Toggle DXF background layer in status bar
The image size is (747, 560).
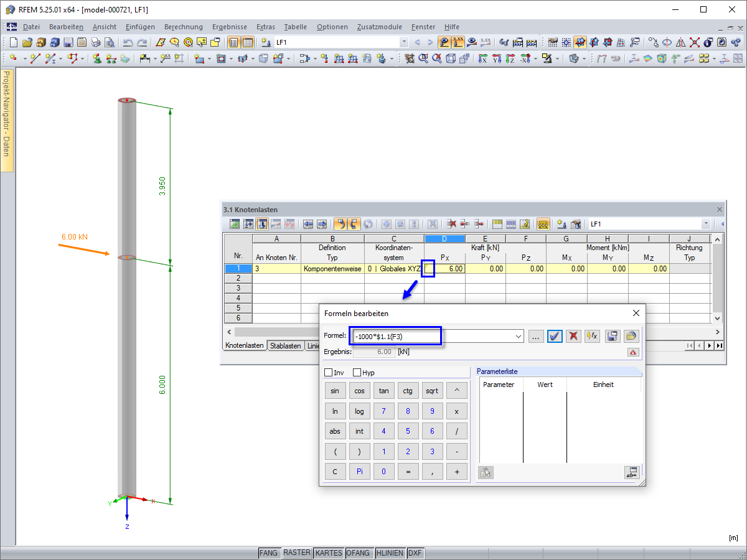(415, 553)
